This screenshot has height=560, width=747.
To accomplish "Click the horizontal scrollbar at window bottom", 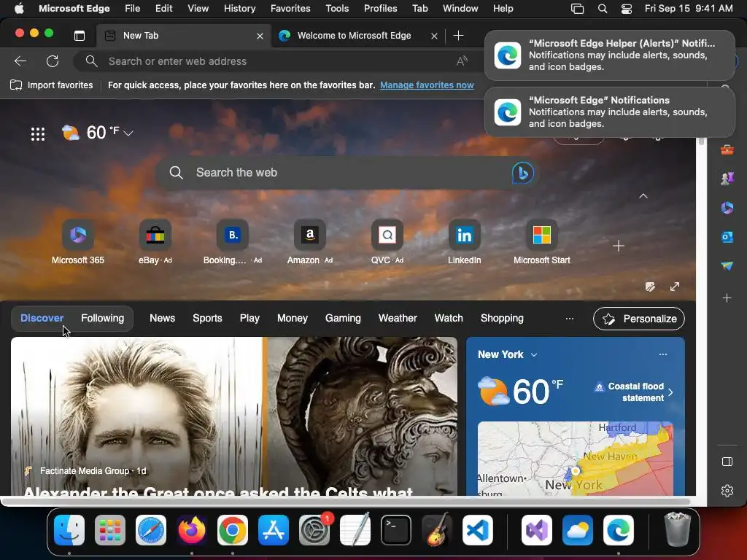I will pyautogui.click(x=345, y=501).
